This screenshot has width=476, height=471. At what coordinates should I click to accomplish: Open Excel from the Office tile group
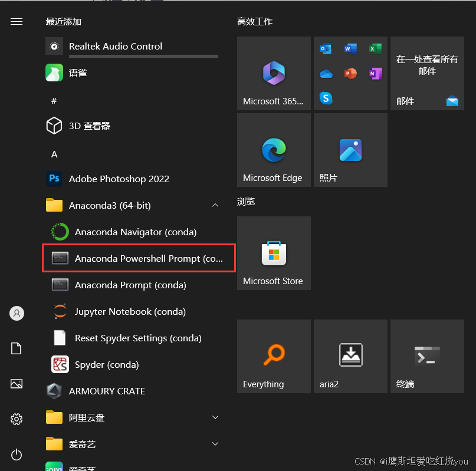pyautogui.click(x=375, y=48)
